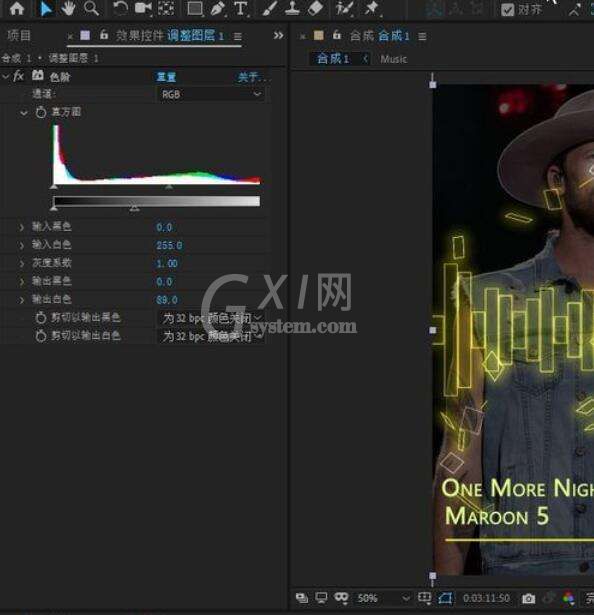
Task: Expand the 输出黑色 property
Action: tap(22, 282)
